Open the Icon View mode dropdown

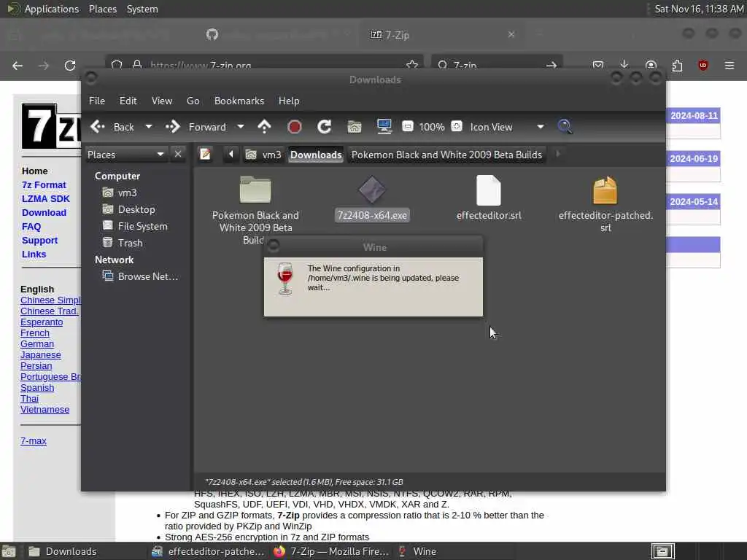(x=507, y=127)
